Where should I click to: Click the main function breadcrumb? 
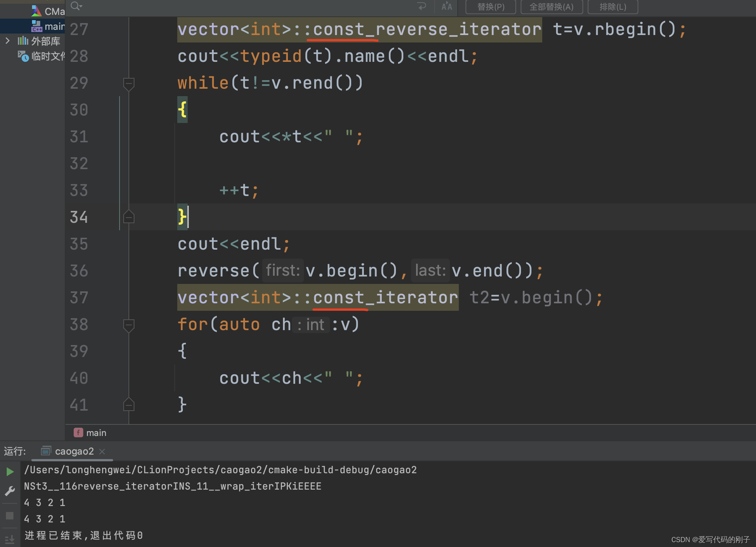[96, 433]
